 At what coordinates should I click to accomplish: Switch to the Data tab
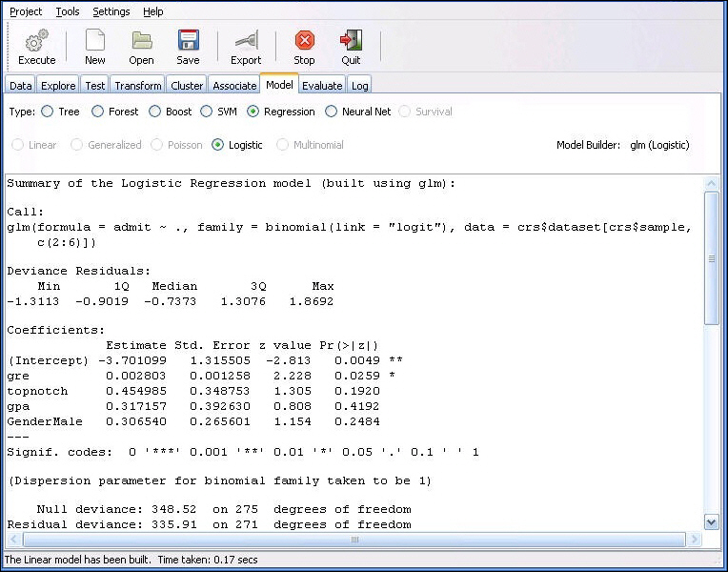point(20,86)
